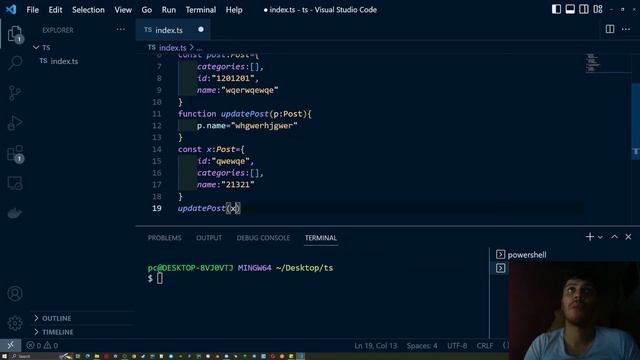Toggle secondary side bar layout icon
Viewport: 640px width, 360px height.
click(x=584, y=9)
